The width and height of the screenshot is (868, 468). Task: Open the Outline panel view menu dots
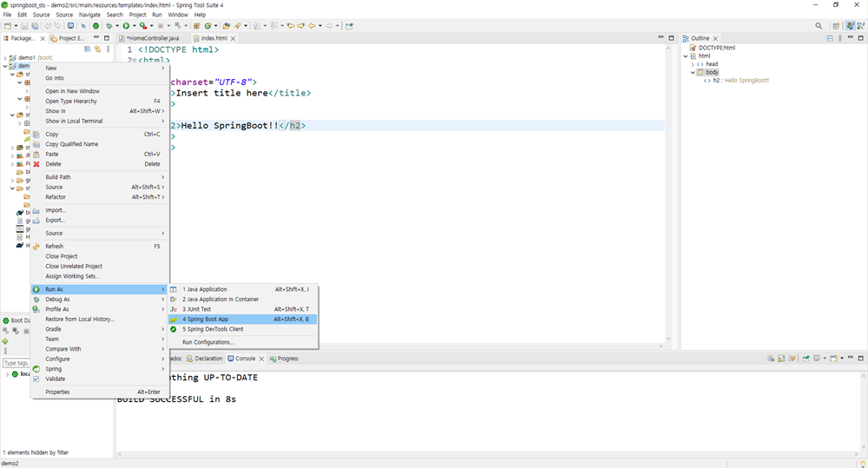click(839, 38)
